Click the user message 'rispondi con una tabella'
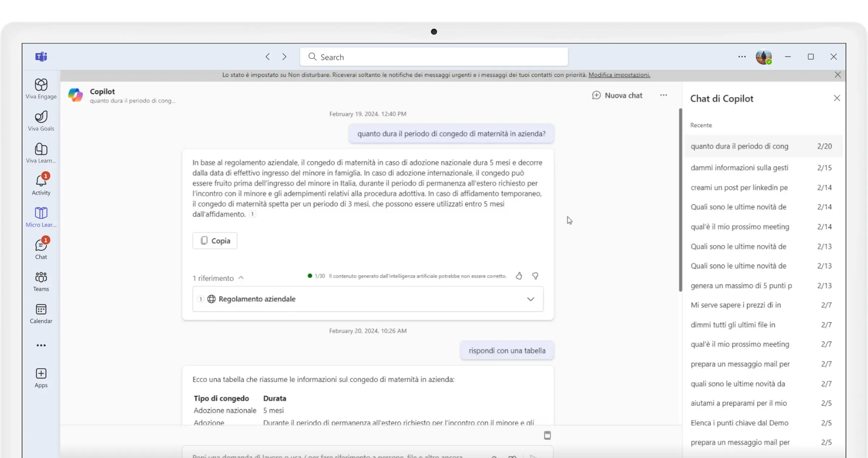This screenshot has width=868, height=458. [507, 351]
